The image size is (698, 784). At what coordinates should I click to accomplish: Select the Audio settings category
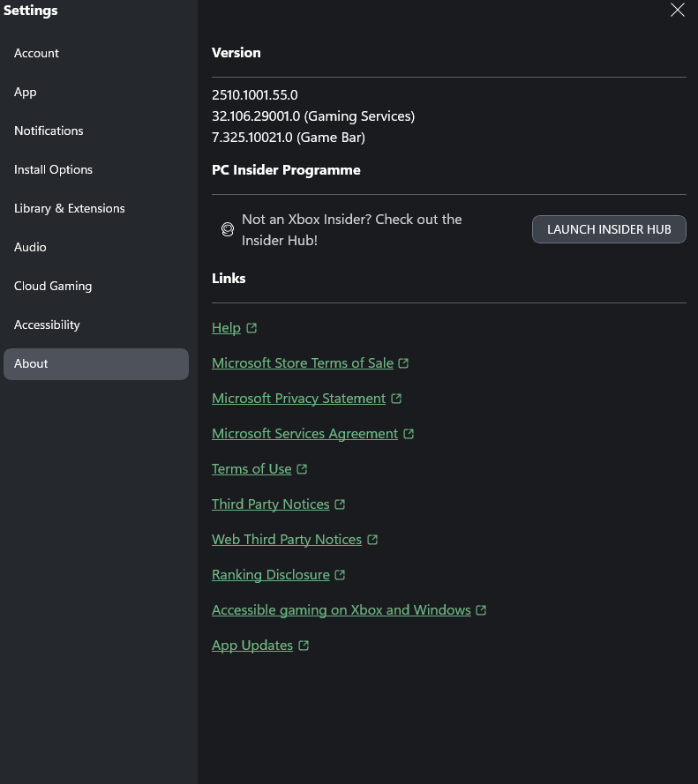(30, 247)
